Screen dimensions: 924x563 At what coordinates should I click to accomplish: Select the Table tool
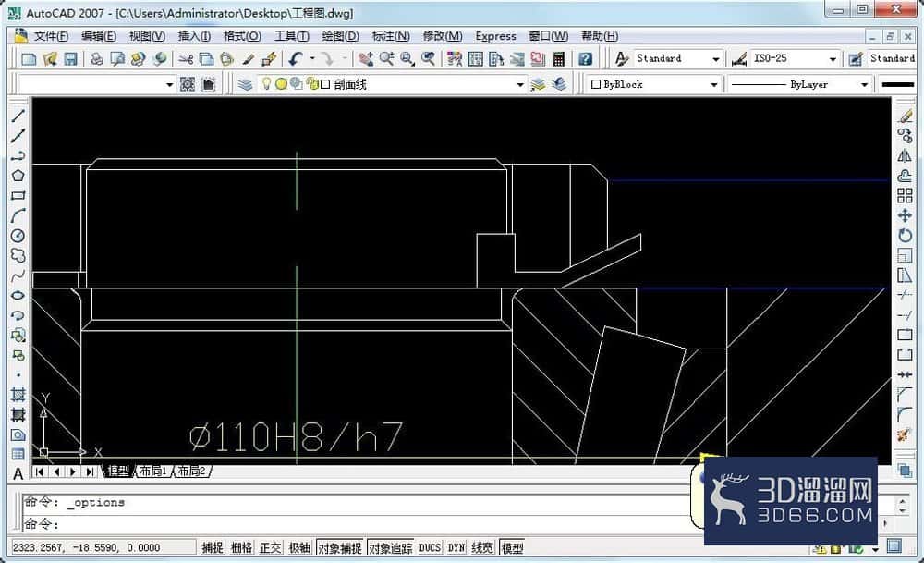click(18, 454)
